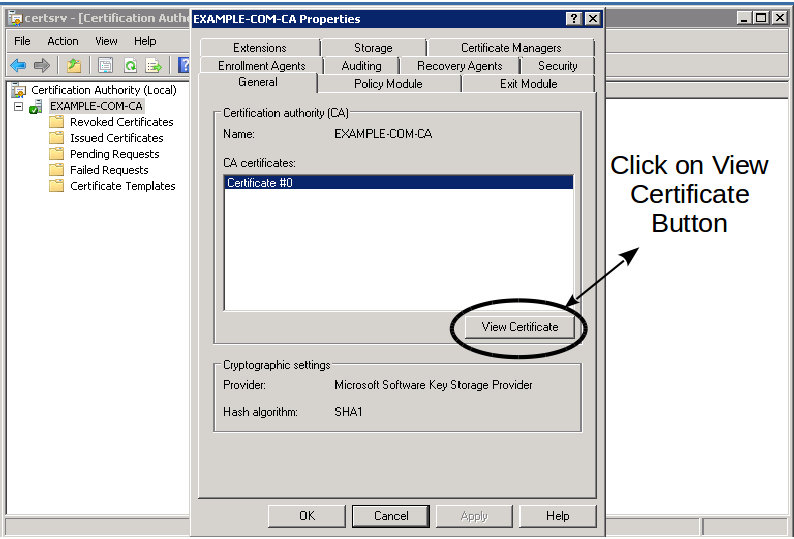This screenshot has width=794, height=539.
Task: Click the Up One Level folder icon
Action: tap(74, 66)
